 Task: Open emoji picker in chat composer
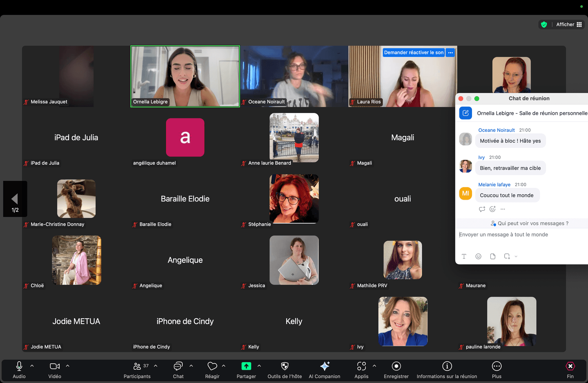pos(478,256)
